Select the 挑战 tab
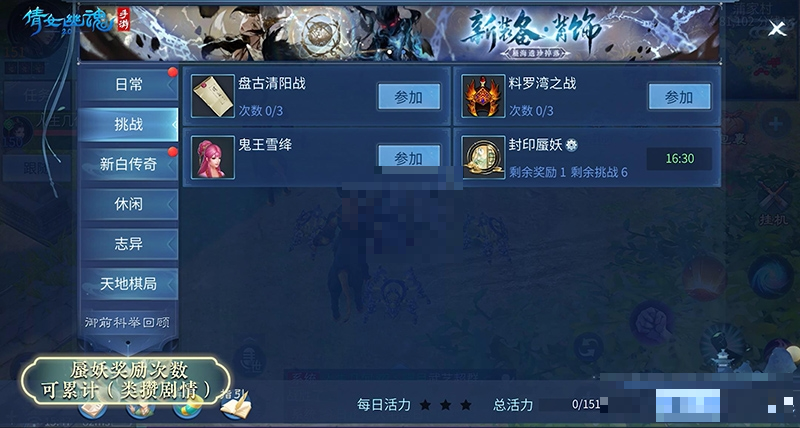800x428 pixels. pos(129,124)
